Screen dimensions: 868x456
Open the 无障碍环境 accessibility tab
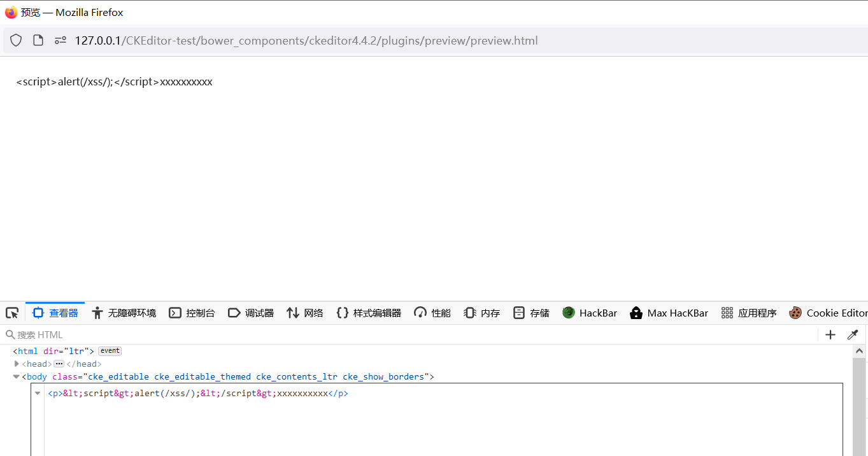click(124, 313)
